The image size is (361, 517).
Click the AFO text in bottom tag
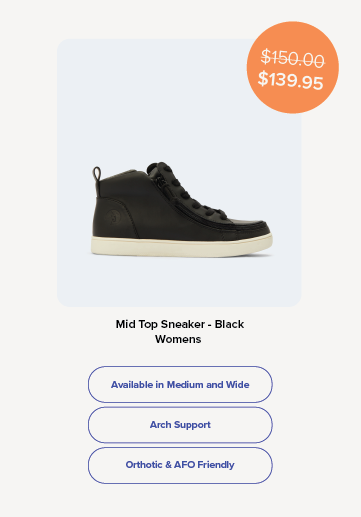coord(184,465)
